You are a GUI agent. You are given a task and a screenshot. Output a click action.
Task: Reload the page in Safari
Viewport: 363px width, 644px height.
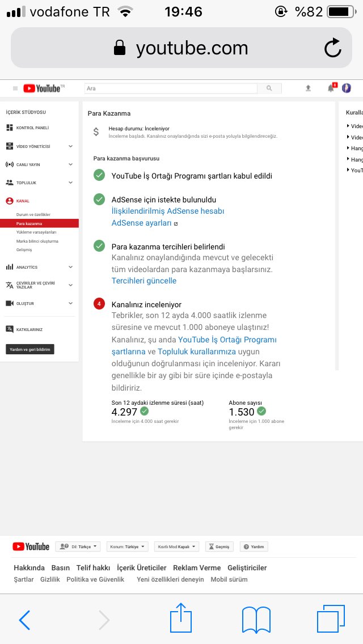pos(332,48)
